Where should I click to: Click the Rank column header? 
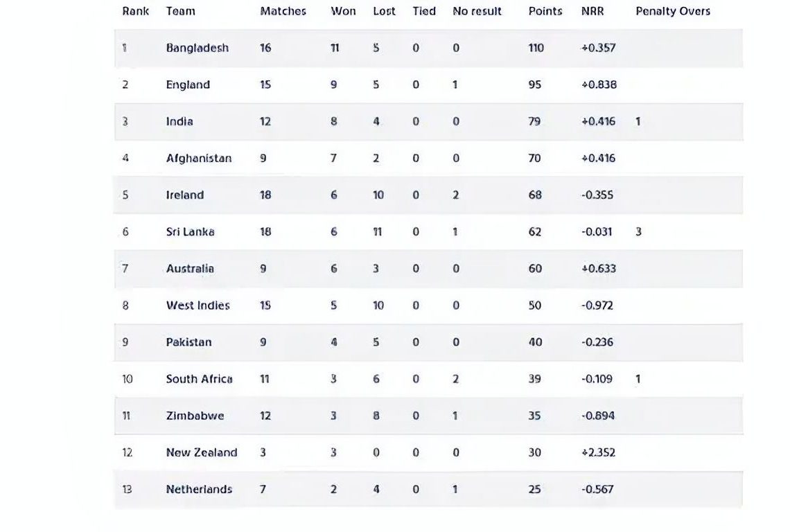pos(136,11)
